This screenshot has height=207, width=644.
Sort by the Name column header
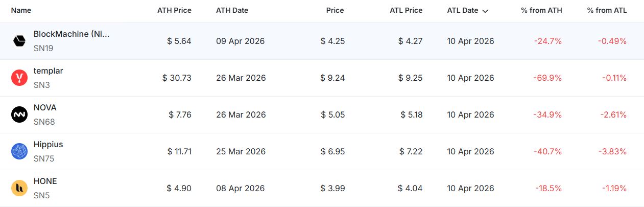21,10
